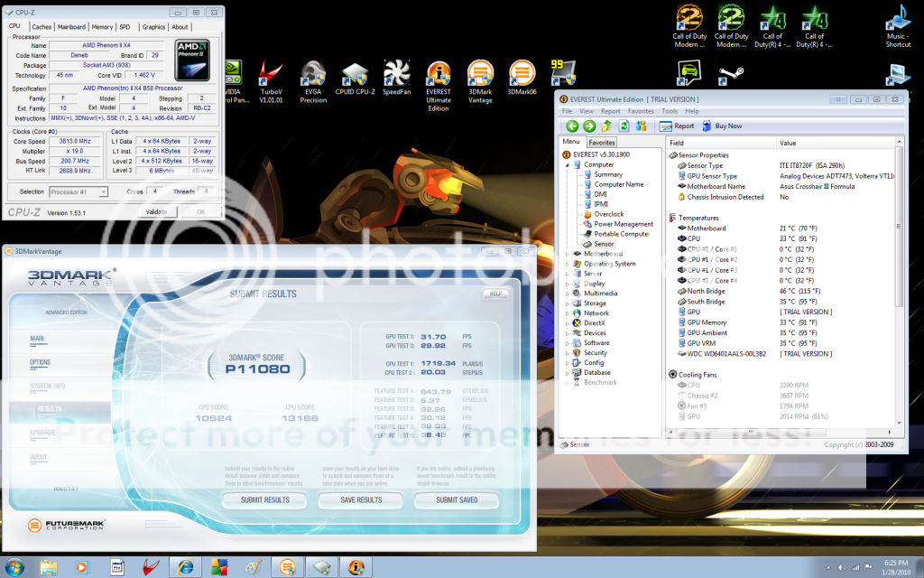Open Report from the EVEREST toolbar

pyautogui.click(x=677, y=126)
